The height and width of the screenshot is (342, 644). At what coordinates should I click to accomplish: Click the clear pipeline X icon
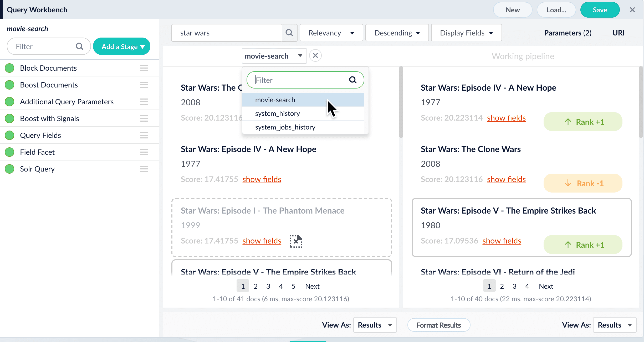coord(315,56)
